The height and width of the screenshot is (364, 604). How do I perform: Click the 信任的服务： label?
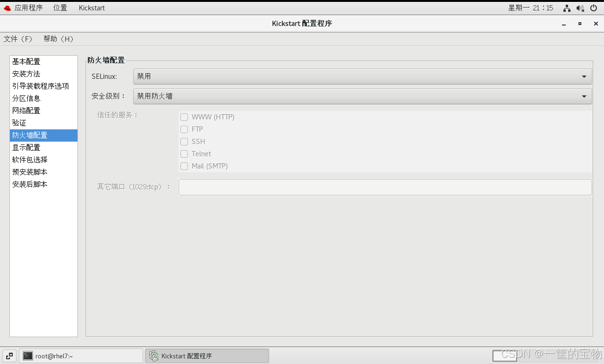[x=118, y=115]
